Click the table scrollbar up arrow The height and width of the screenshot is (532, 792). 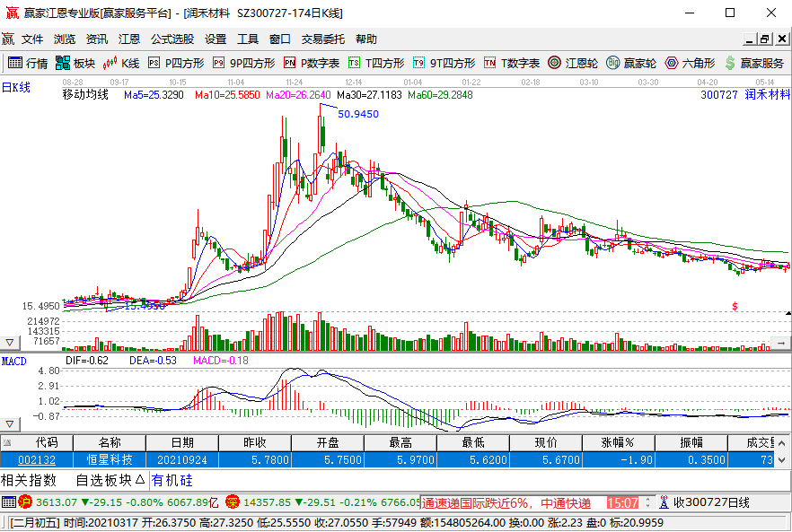[782, 442]
